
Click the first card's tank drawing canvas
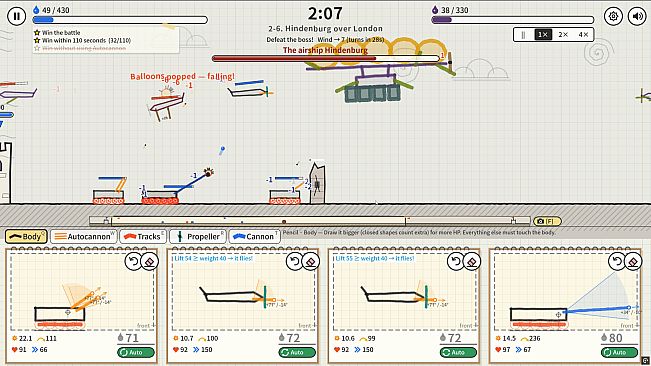tap(82, 292)
